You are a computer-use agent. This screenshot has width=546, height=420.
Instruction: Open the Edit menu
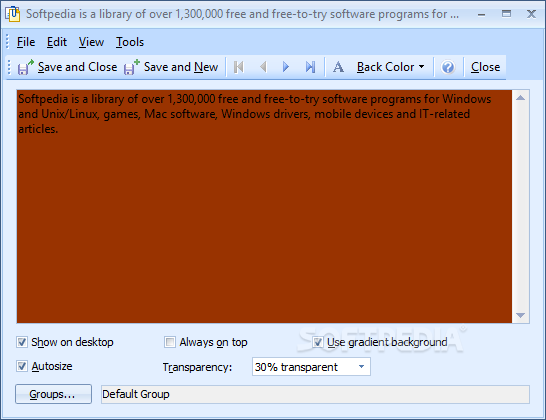click(x=57, y=42)
